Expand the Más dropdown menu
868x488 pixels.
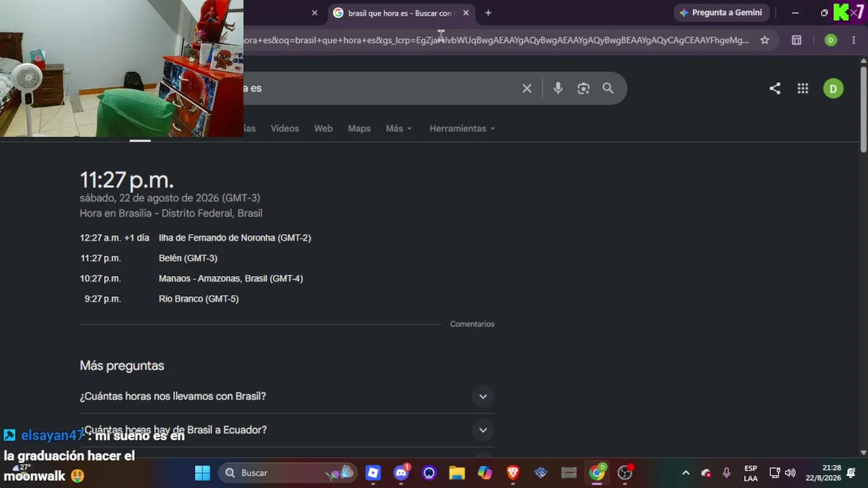point(399,129)
